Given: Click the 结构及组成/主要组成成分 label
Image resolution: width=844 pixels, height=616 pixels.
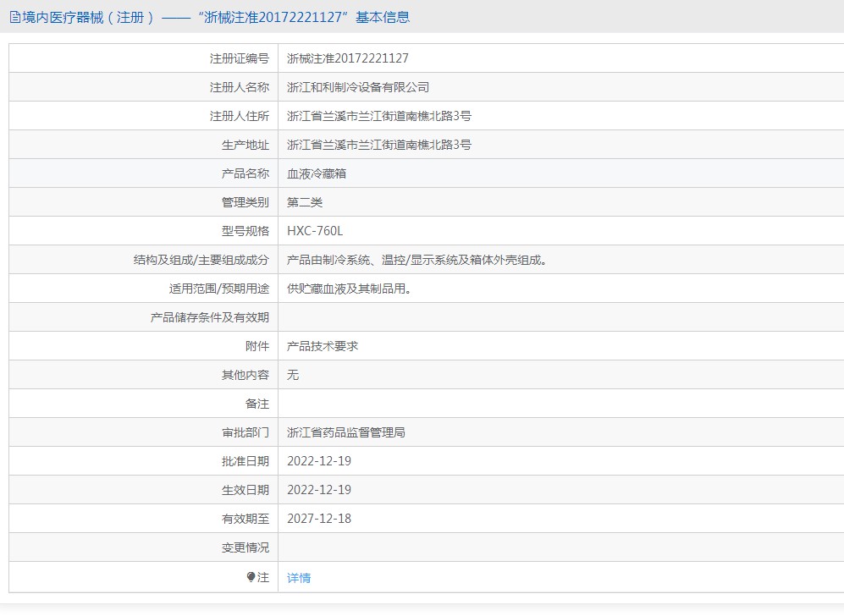Looking at the screenshot, I should click(x=201, y=260).
